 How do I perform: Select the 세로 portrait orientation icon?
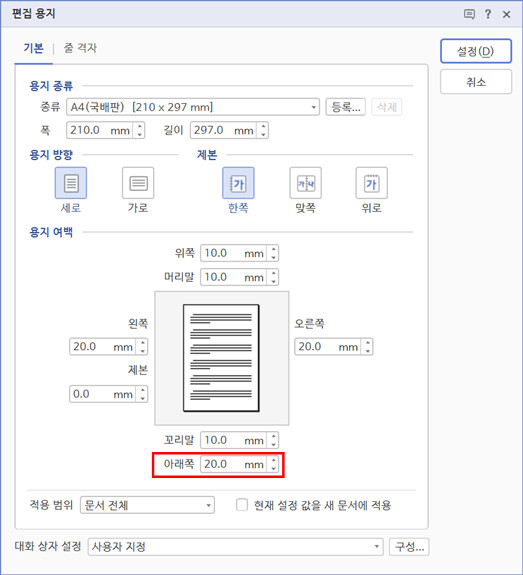click(x=71, y=183)
